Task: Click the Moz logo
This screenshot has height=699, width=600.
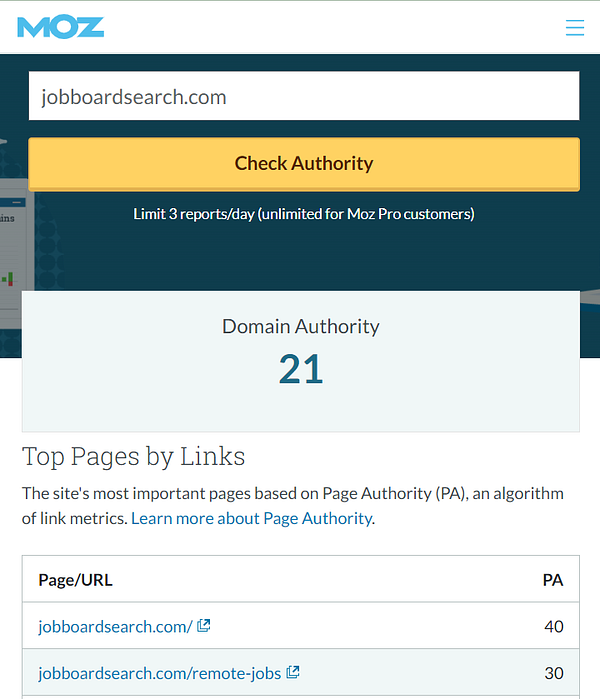Action: tap(61, 27)
